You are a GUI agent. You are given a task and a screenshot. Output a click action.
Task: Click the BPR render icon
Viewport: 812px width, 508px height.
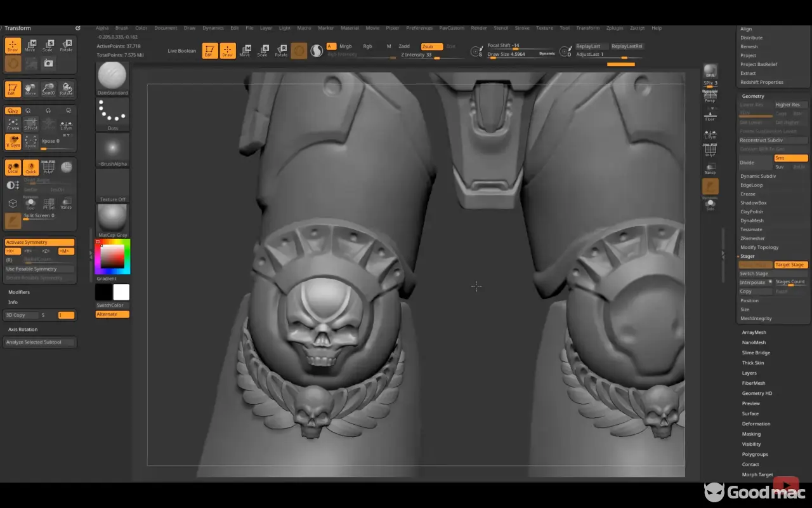[x=710, y=70]
